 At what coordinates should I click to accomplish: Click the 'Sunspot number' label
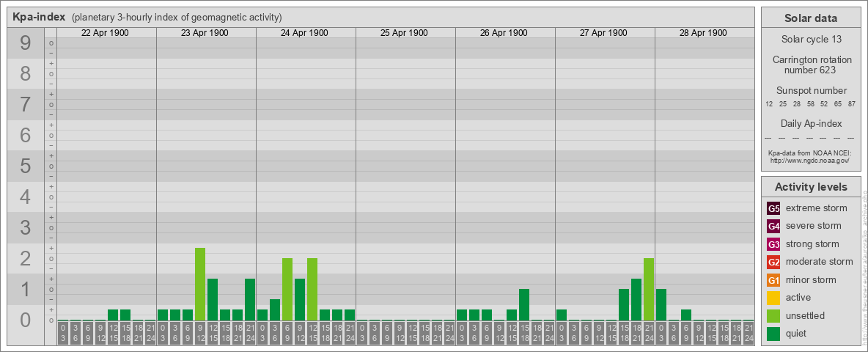pos(811,91)
